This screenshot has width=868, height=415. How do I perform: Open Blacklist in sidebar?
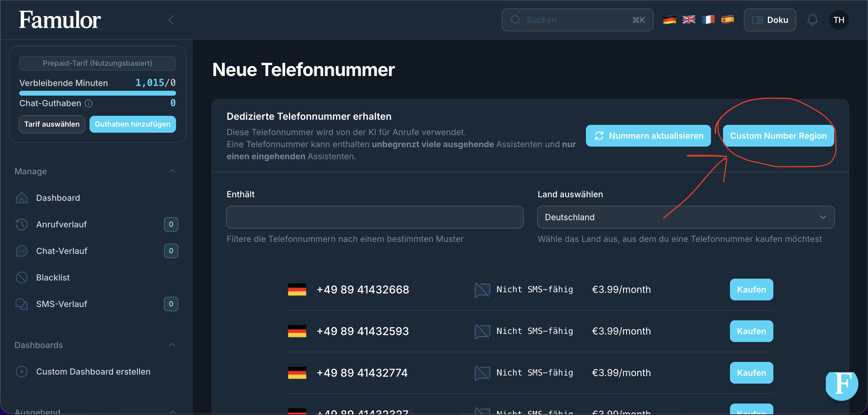point(53,277)
